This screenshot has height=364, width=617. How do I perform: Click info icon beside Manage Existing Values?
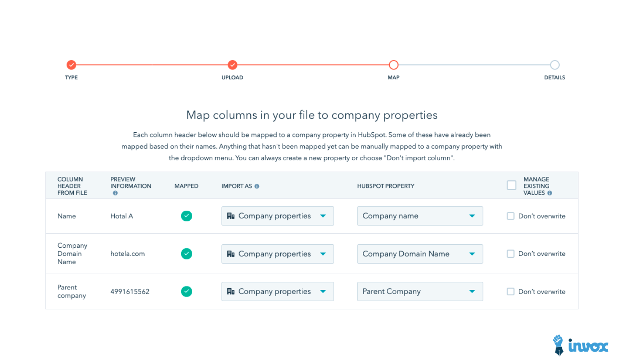tap(550, 193)
